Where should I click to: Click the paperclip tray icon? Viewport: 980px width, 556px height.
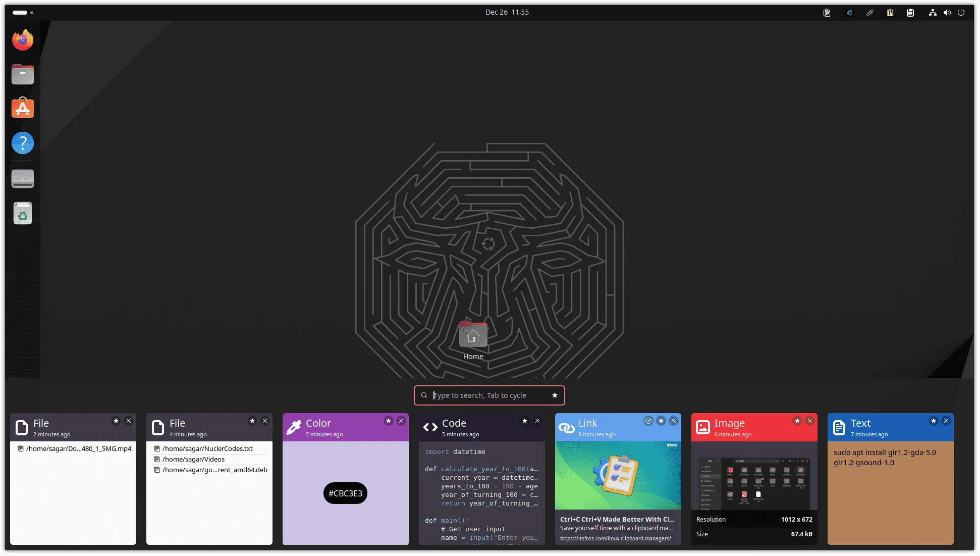(869, 12)
